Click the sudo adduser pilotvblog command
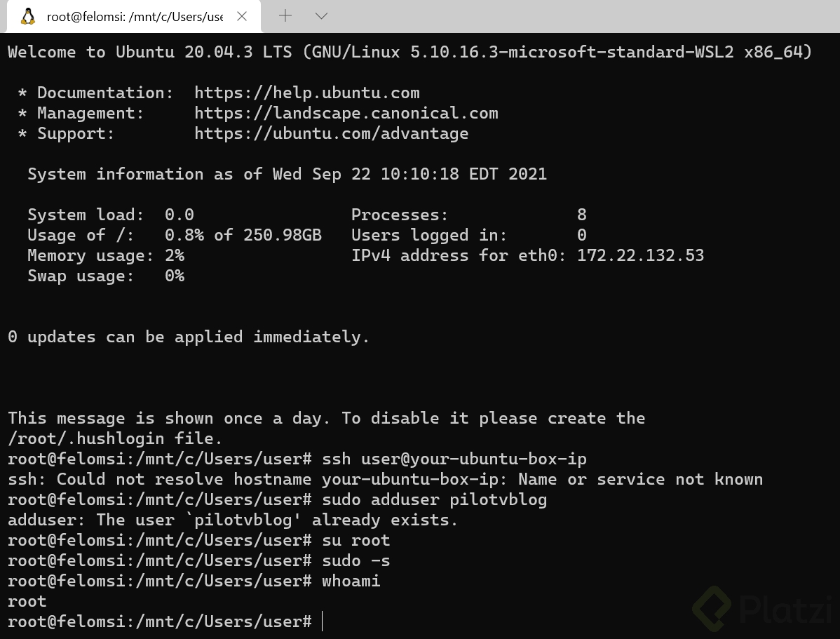Image resolution: width=840 pixels, height=639 pixels. (x=435, y=499)
